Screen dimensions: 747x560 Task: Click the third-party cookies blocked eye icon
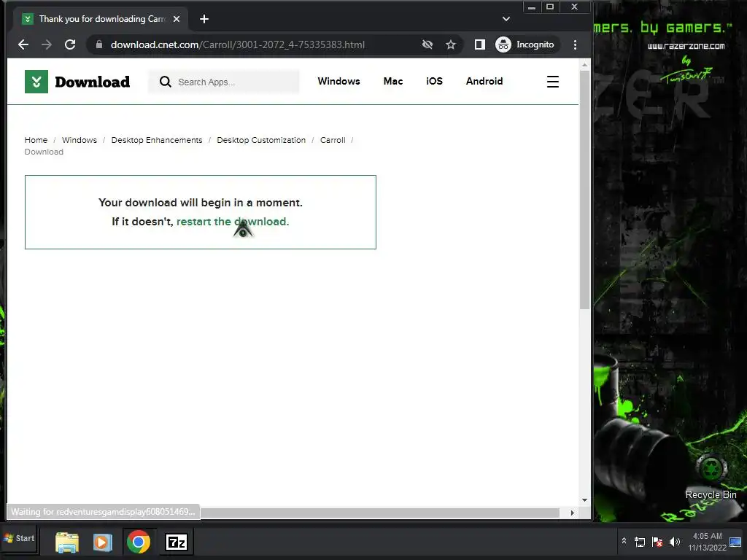pos(427,44)
